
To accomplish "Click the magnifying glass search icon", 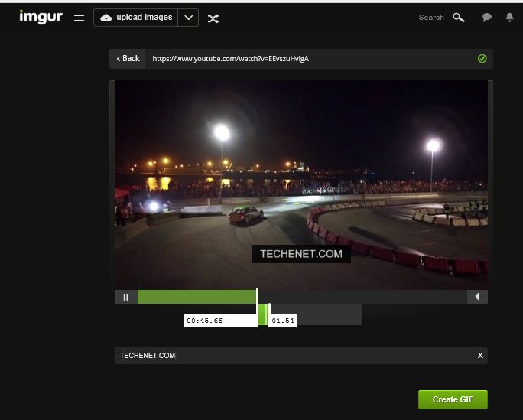I will click(x=459, y=17).
